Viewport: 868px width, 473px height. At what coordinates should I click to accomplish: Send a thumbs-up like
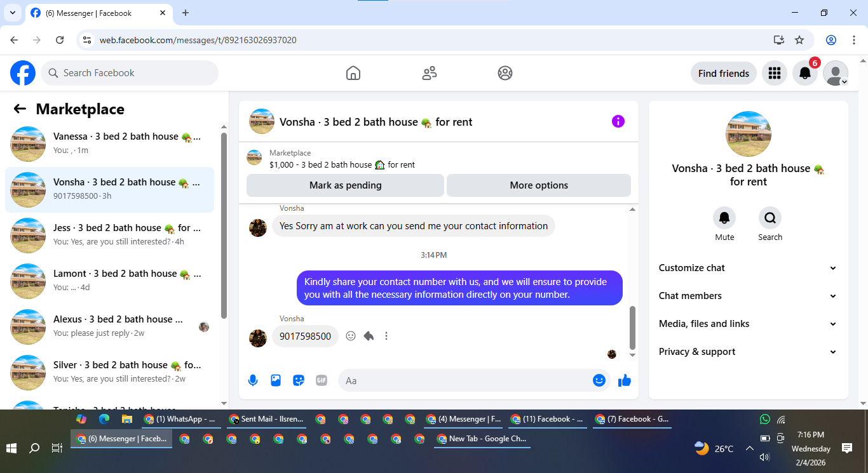coord(625,380)
